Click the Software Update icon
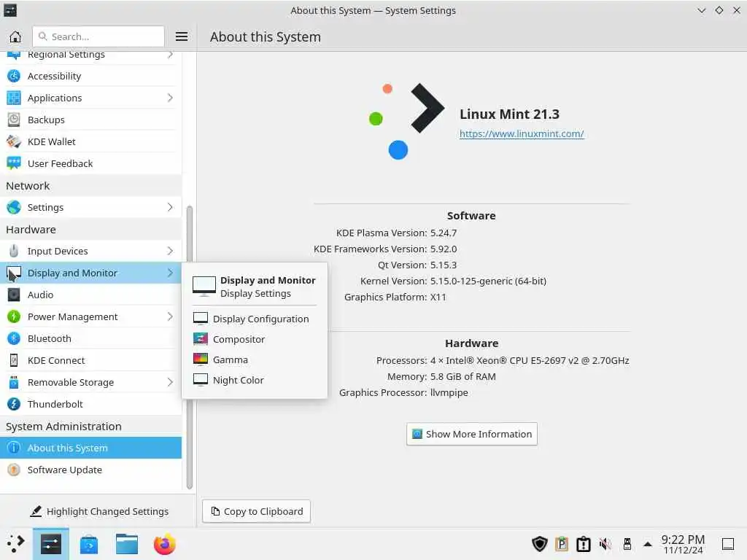This screenshot has width=747, height=560. pyautogui.click(x=14, y=470)
